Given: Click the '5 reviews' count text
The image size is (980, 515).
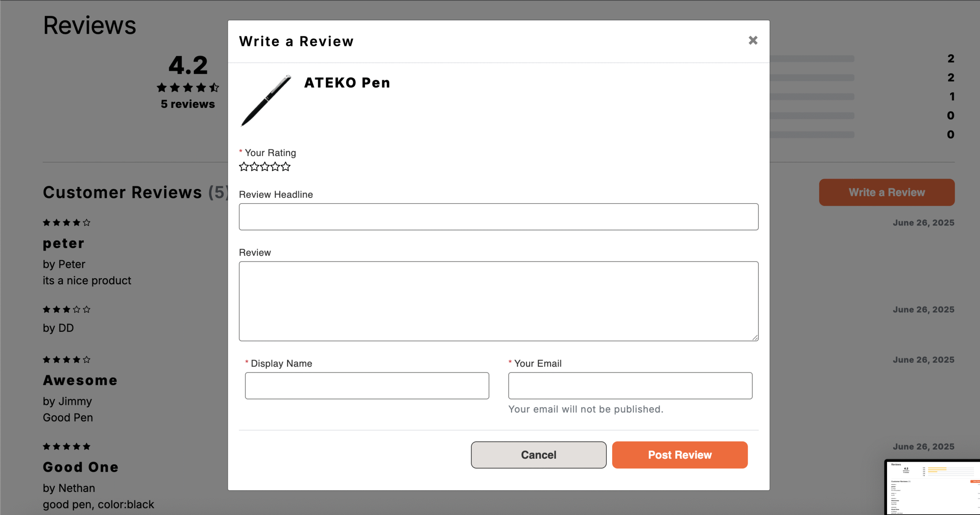Looking at the screenshot, I should (x=188, y=104).
